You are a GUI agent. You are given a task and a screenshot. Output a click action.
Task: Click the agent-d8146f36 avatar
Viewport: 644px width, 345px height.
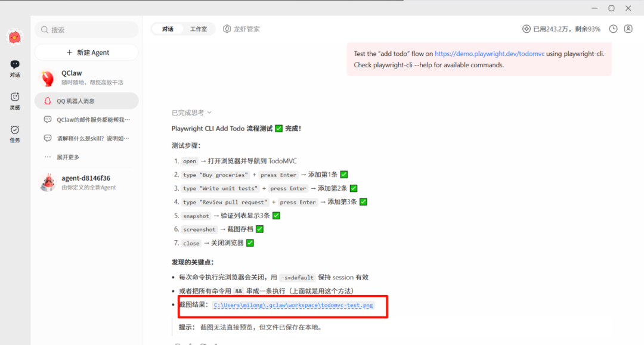[x=48, y=182]
